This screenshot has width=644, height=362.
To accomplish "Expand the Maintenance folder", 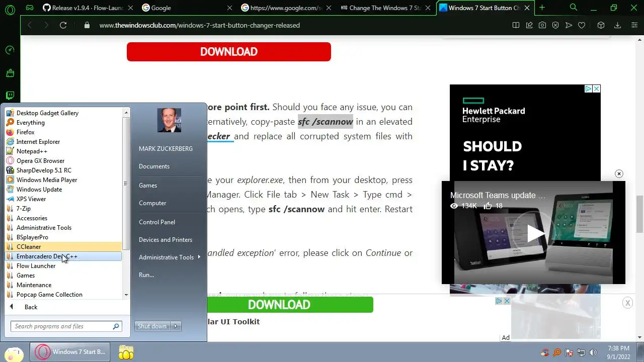I will pos(63,285).
